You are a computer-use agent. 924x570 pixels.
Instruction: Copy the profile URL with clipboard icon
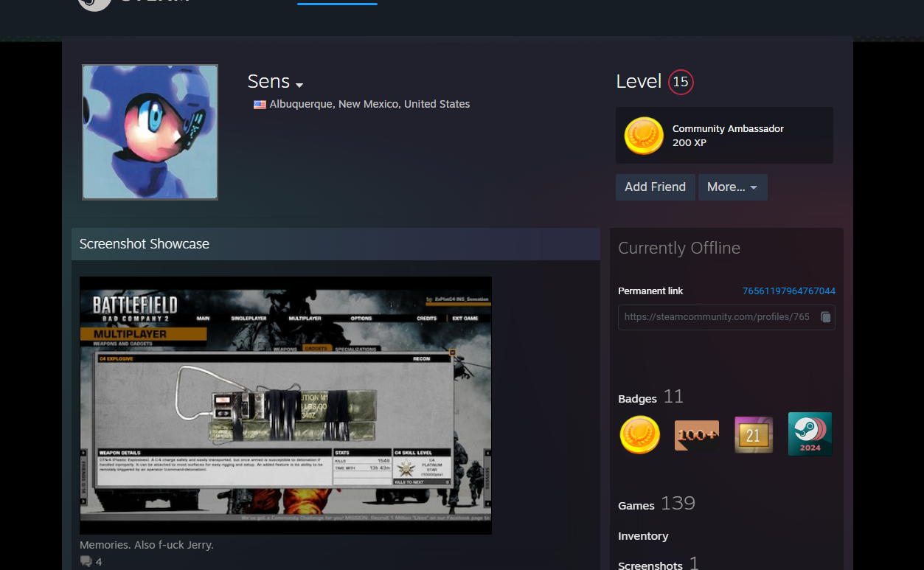(x=826, y=317)
